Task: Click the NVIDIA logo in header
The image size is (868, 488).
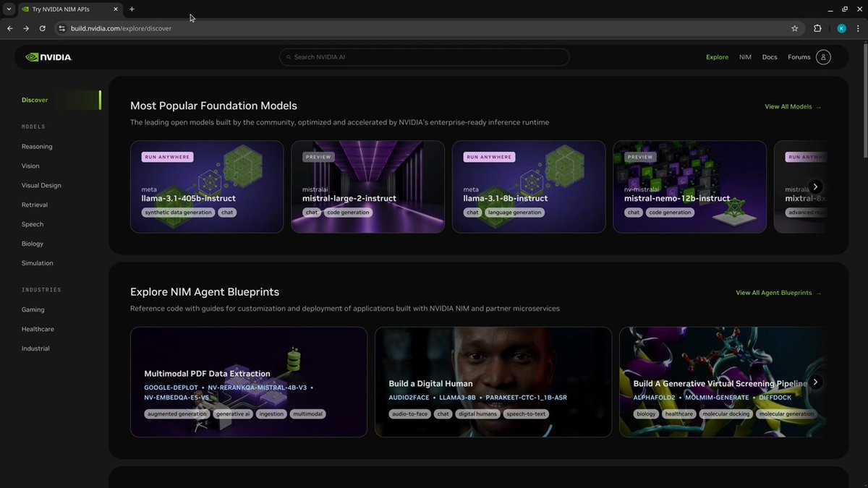Action: tap(48, 57)
